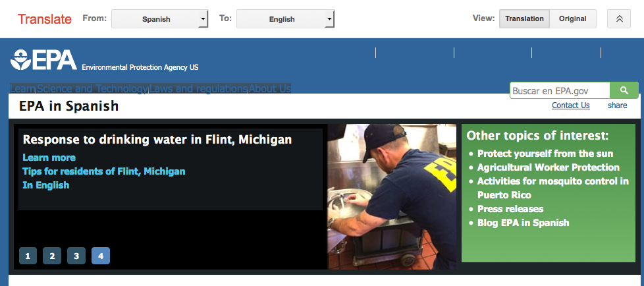Go to slide 1 of the carousel

coord(28,256)
